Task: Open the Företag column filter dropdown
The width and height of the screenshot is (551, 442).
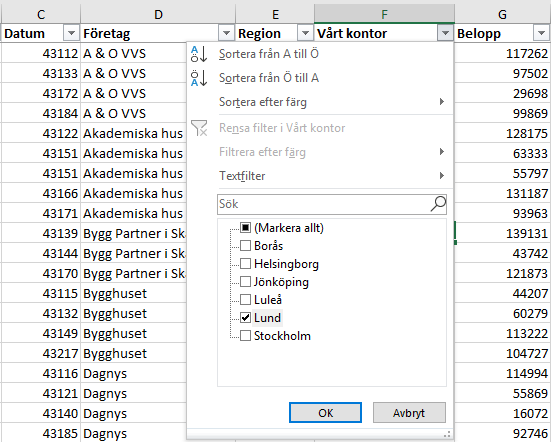Action: point(226,33)
